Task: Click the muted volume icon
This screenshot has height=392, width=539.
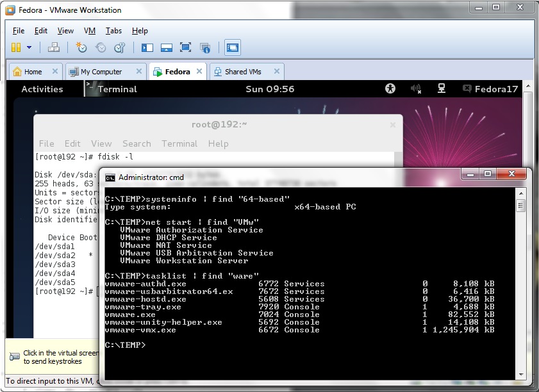Action: click(416, 89)
